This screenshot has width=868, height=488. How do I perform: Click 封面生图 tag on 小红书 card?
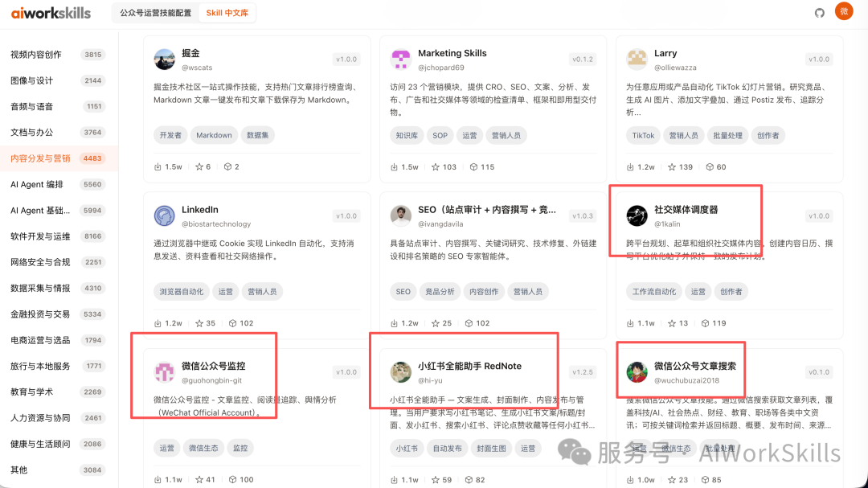491,448
